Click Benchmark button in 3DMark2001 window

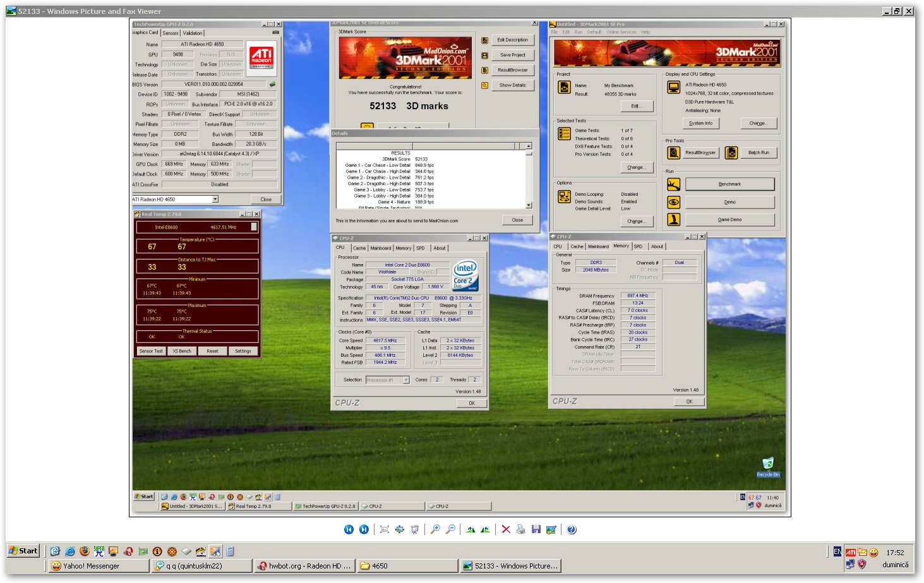(729, 184)
